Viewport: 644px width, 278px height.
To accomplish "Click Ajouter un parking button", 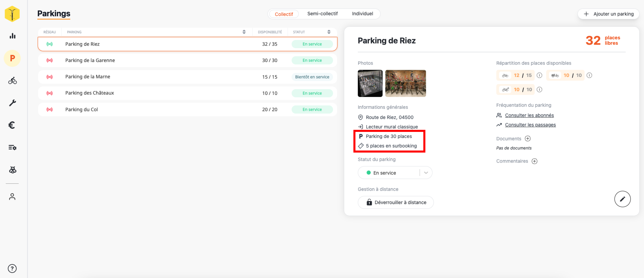I will 608,14.
